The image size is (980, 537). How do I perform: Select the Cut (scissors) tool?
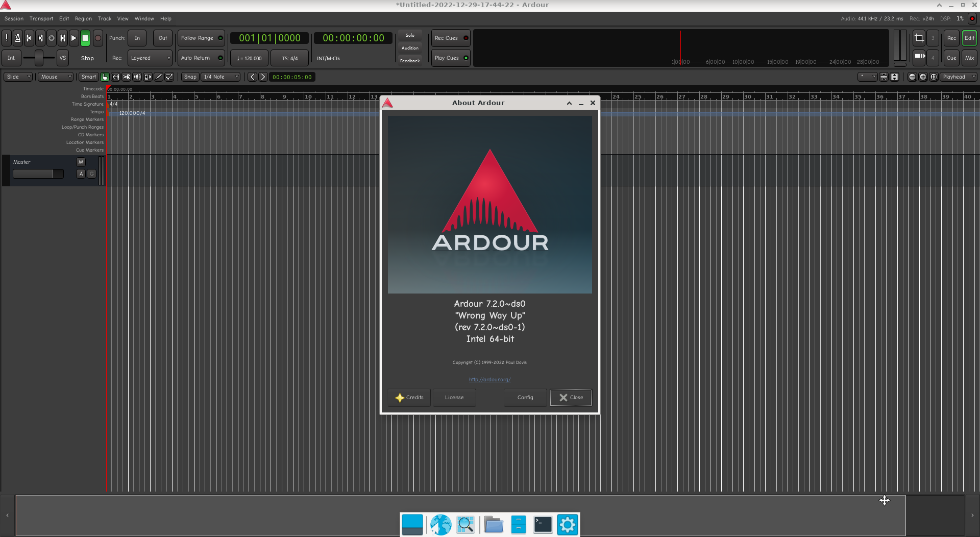[x=127, y=77]
